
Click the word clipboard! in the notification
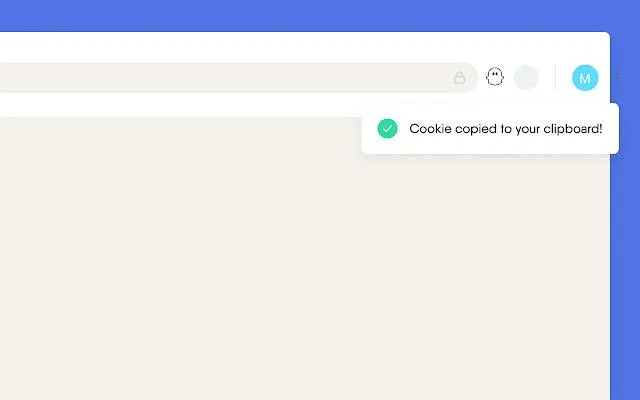click(x=573, y=129)
